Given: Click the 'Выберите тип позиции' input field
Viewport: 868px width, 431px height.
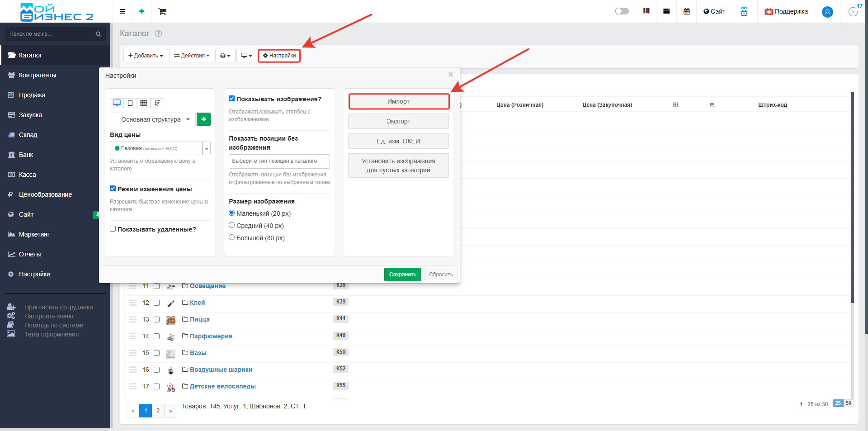Looking at the screenshot, I should pyautogui.click(x=279, y=161).
